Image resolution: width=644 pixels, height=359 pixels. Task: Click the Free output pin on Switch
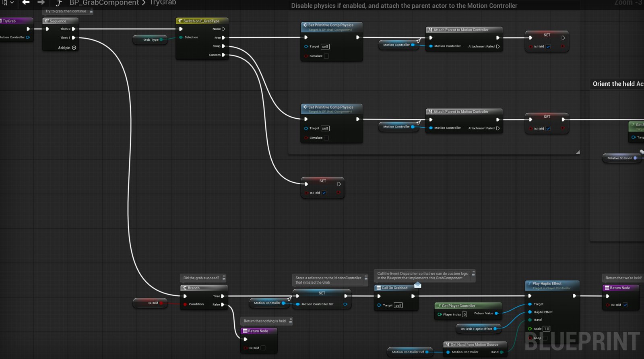(x=223, y=38)
